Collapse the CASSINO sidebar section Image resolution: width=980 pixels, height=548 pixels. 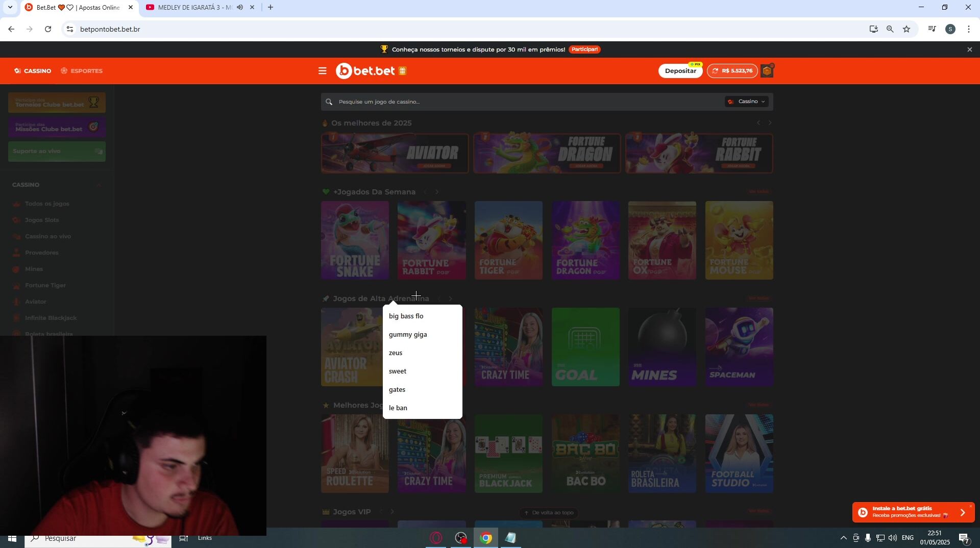(x=99, y=185)
